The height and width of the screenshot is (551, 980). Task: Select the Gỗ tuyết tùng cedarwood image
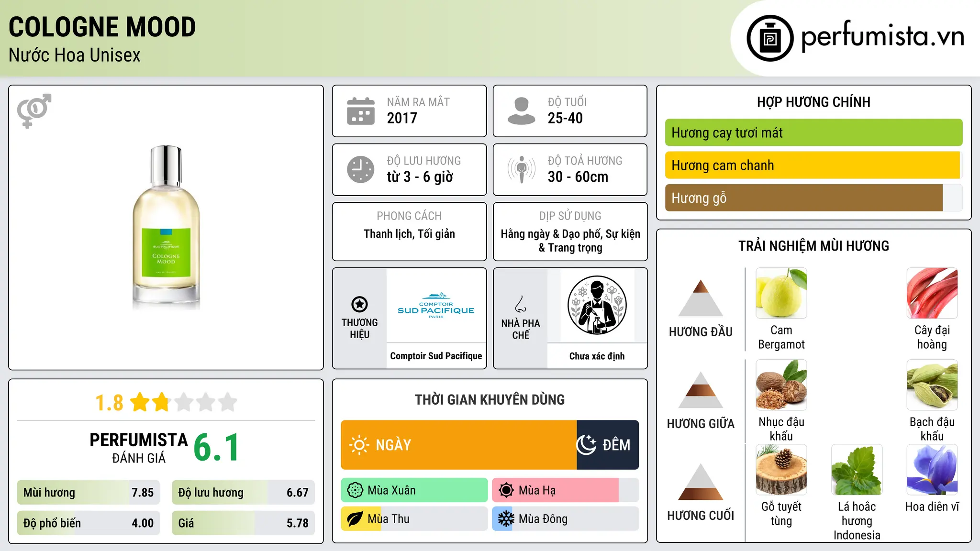click(781, 470)
